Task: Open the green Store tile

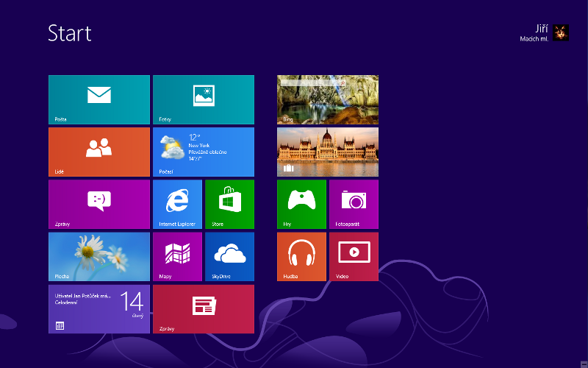Action: click(x=229, y=204)
